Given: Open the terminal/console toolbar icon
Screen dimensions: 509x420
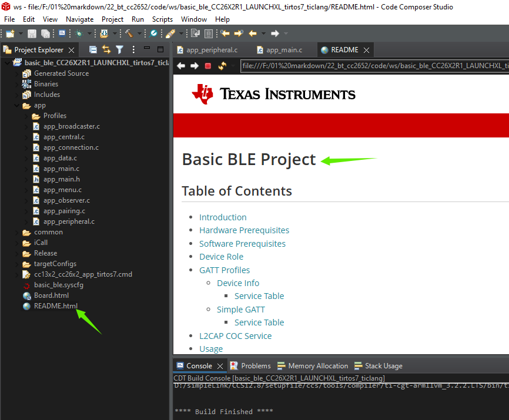Looking at the screenshot, I should pyautogui.click(x=62, y=33).
